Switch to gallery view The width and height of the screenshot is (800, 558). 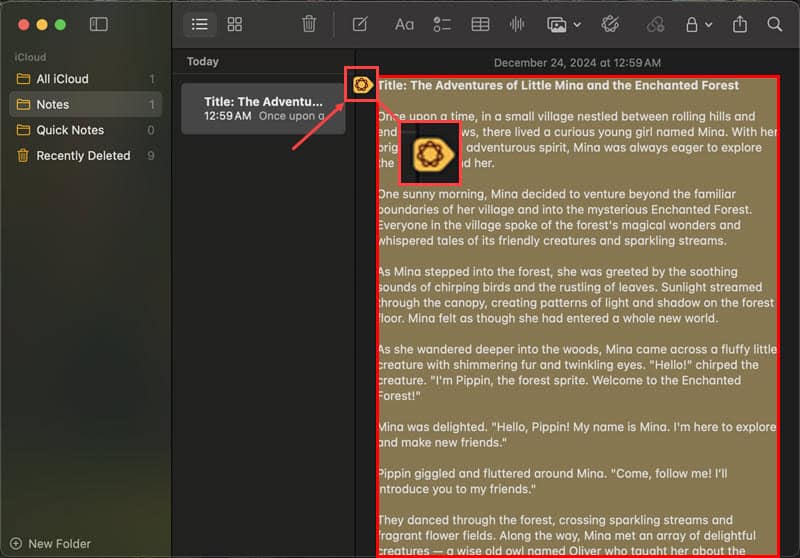235,24
